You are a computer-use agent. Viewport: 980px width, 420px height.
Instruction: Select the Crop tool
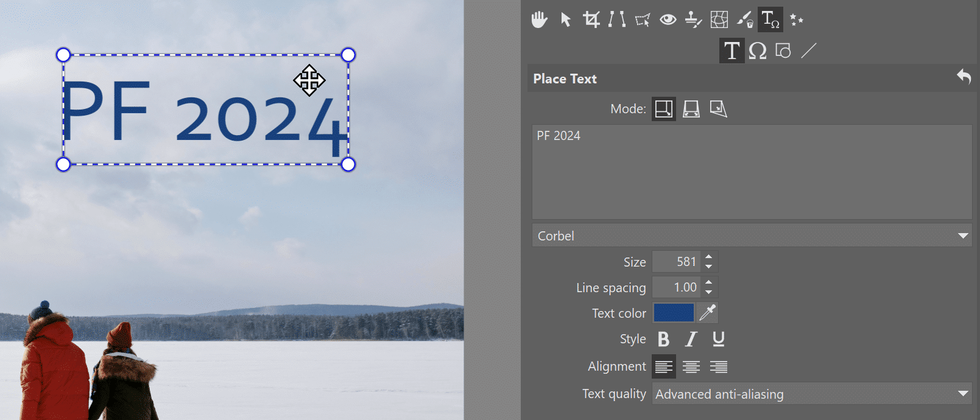click(591, 20)
